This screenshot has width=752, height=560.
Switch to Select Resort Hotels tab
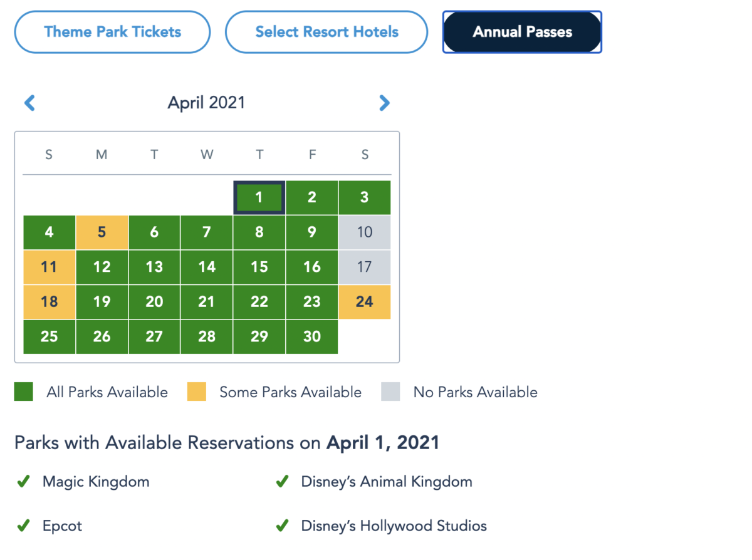326,32
